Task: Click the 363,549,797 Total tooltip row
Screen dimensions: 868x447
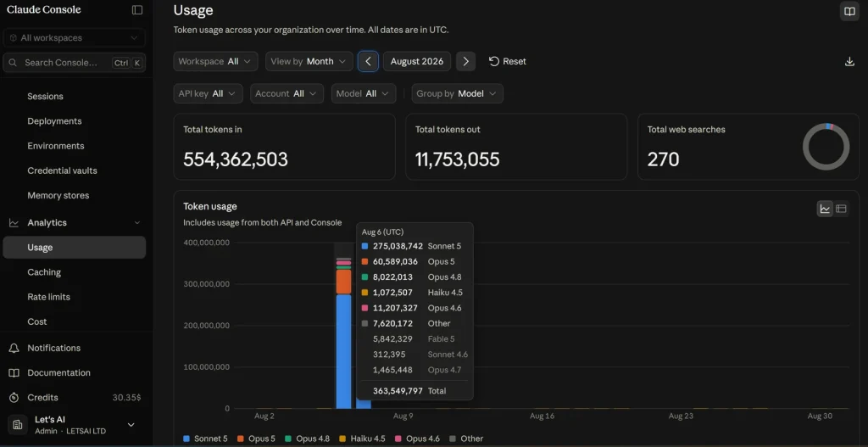Action: [x=415, y=390]
